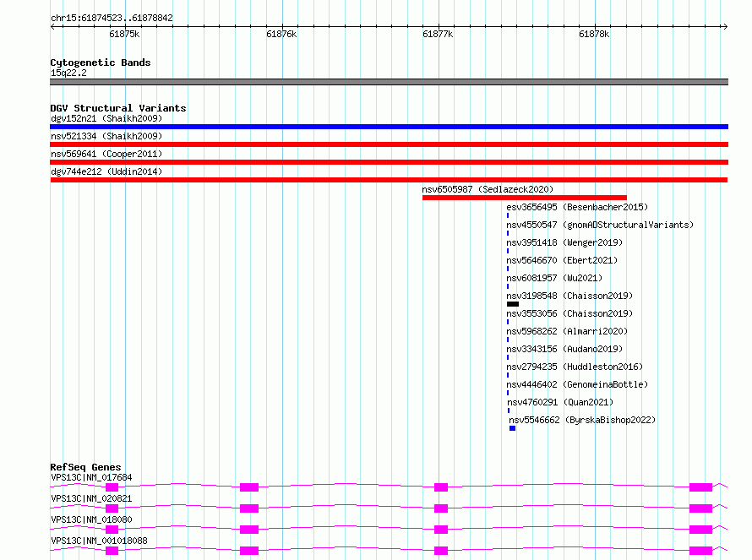The height and width of the screenshot is (560, 752).
Task: Click the 15q22.2 band label
Action: [68, 73]
